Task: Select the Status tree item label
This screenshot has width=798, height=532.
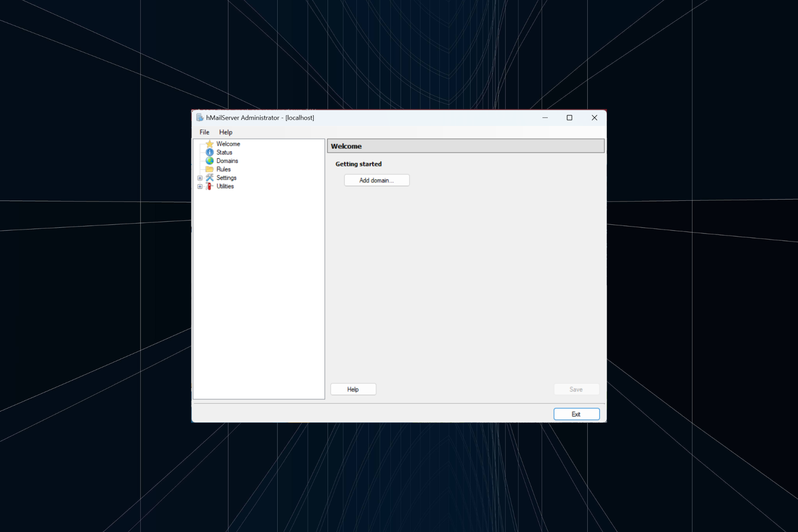Action: click(224, 153)
